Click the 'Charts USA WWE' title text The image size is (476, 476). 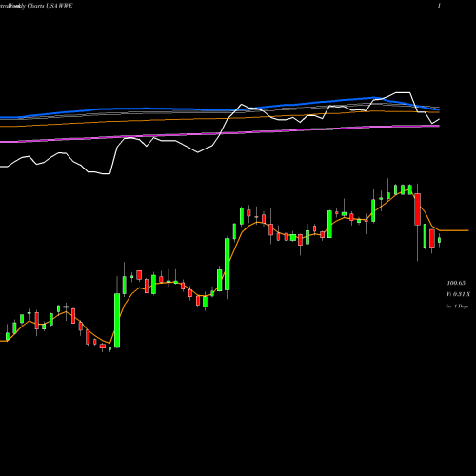pyautogui.click(x=50, y=6)
